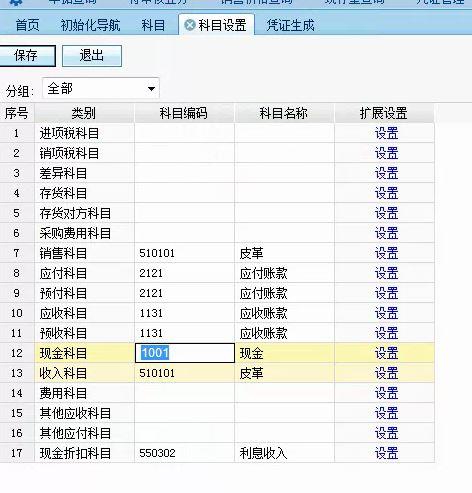Viewport: 472px width, 493px height.
Task: Open 设置 link for 存货科目 row
Action: click(386, 193)
